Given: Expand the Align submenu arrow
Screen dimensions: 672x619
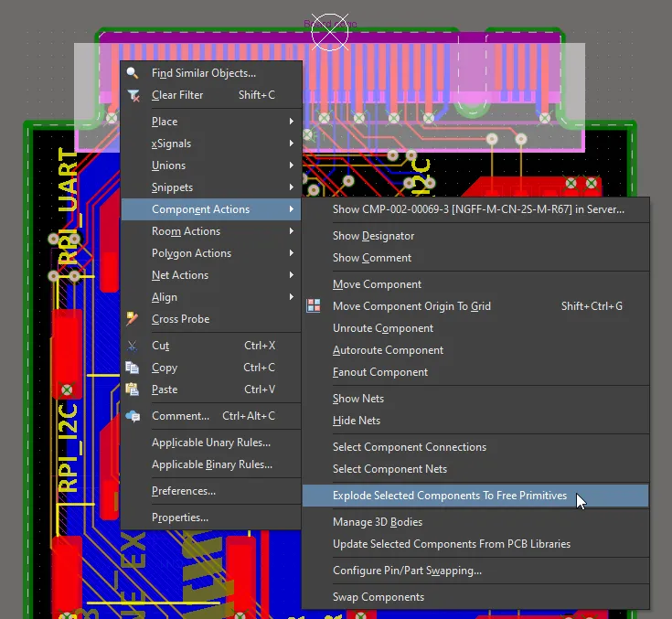Looking at the screenshot, I should 292,296.
